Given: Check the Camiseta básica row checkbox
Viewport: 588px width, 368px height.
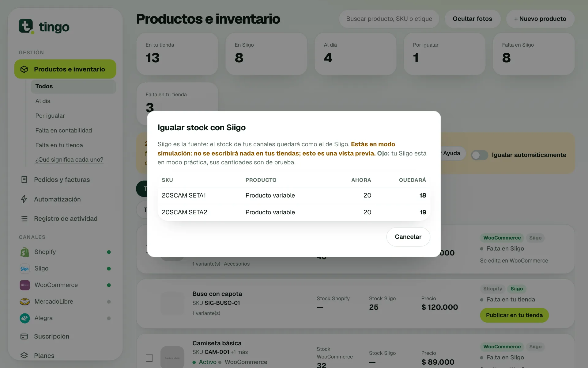Looking at the screenshot, I should pyautogui.click(x=149, y=358).
